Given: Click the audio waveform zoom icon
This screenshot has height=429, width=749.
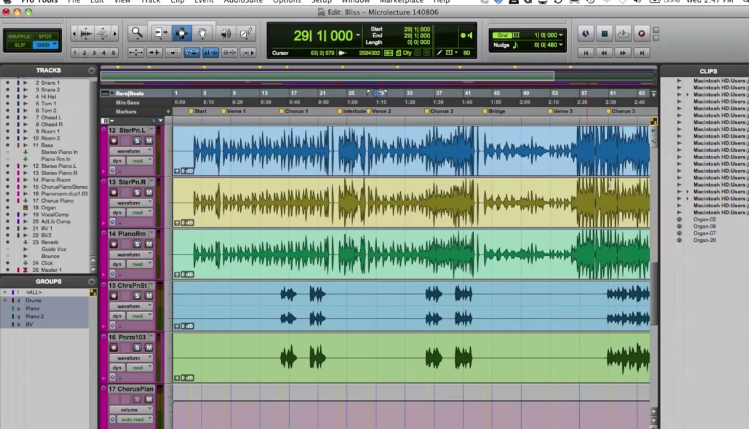Looking at the screenshot, I should coord(86,33).
